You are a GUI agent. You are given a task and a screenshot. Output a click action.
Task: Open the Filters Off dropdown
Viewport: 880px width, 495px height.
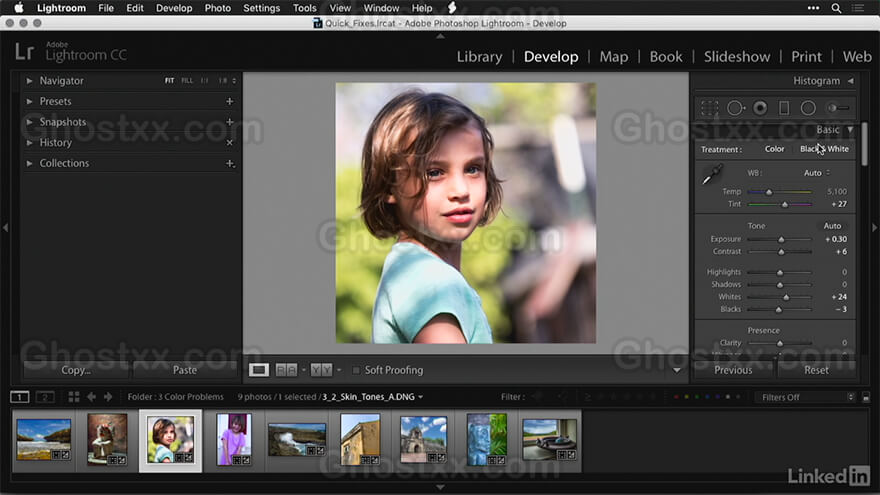click(x=806, y=397)
